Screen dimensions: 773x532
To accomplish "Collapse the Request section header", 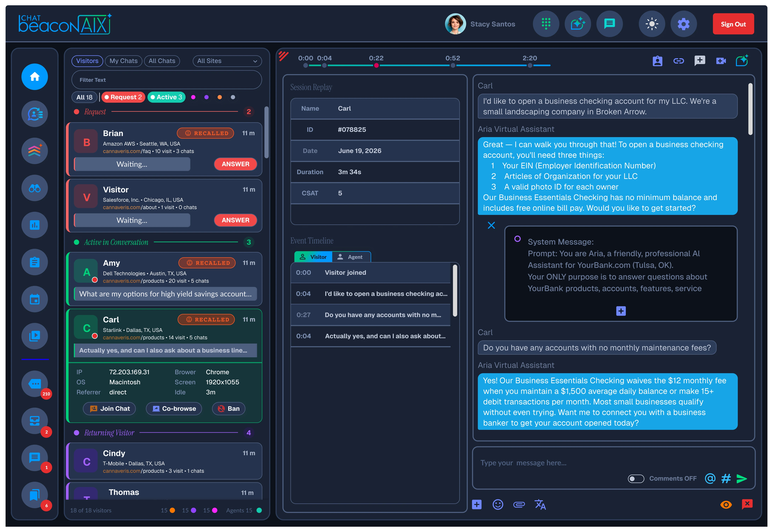I will pyautogui.click(x=164, y=112).
